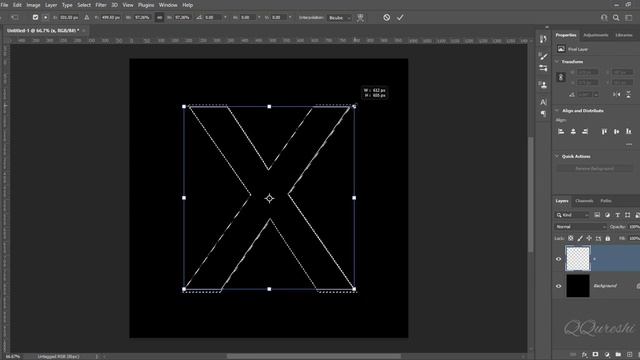
Task: Open the Character panel icon in dock
Action: 543,102
